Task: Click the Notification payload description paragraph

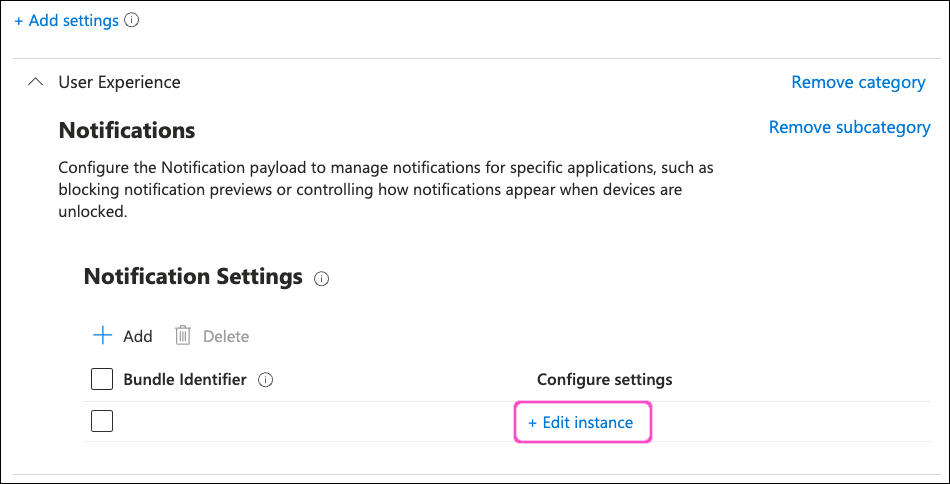Action: pyautogui.click(x=385, y=189)
